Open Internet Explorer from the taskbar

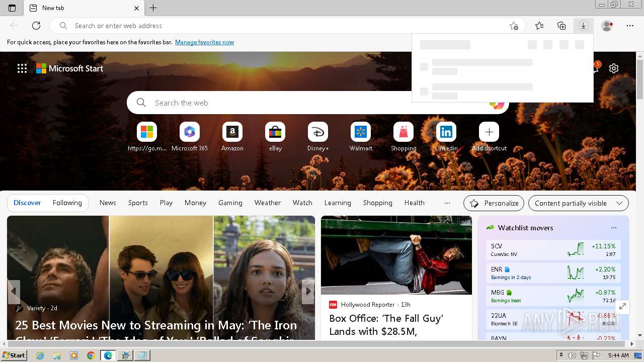40,355
